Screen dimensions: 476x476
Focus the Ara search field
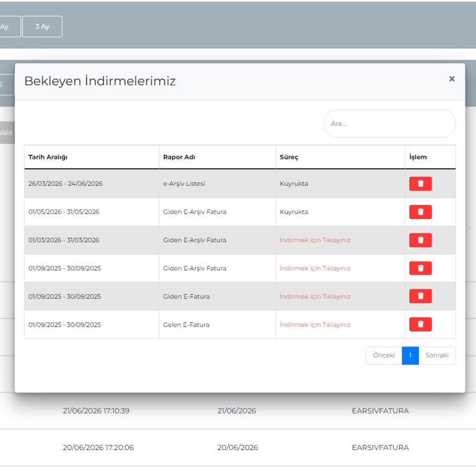coord(389,123)
